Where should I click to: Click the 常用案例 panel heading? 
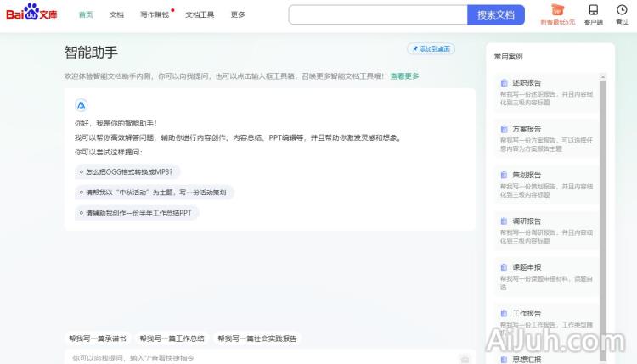click(508, 56)
